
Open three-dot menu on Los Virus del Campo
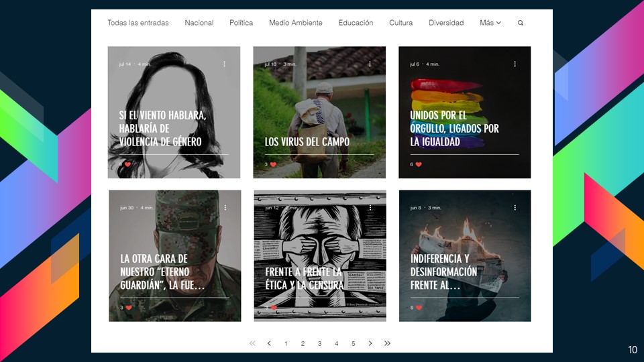(370, 64)
